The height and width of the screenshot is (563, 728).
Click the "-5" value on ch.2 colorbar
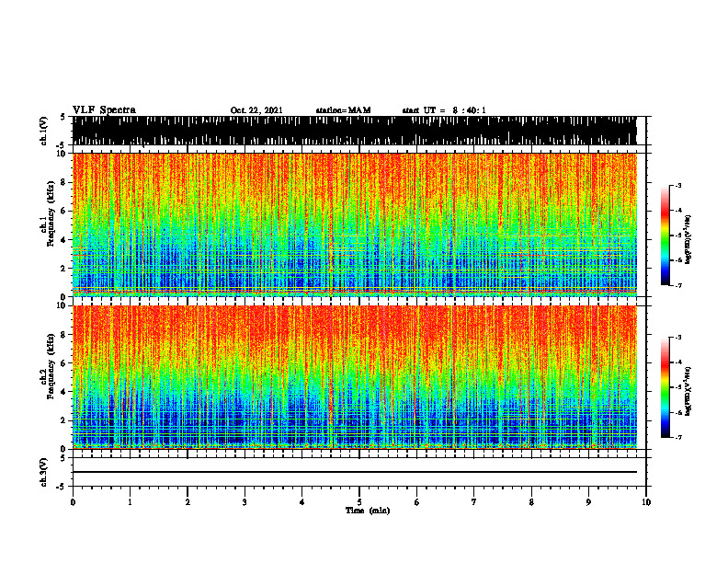(x=678, y=387)
